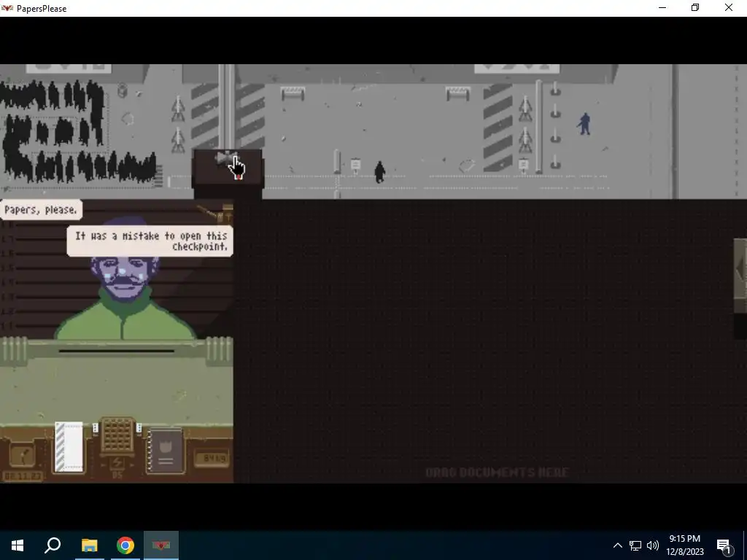
Task: Restore down the PapersPlease window
Action: coord(695,7)
